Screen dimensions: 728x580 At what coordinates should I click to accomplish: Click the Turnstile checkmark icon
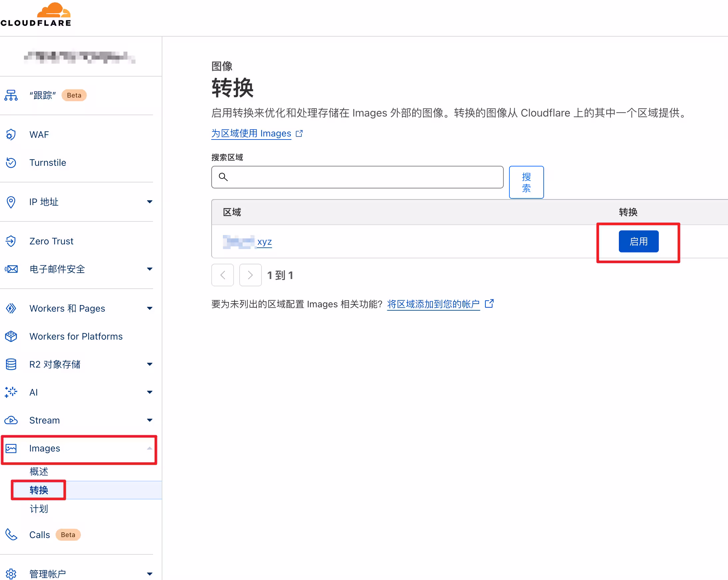[11, 162]
